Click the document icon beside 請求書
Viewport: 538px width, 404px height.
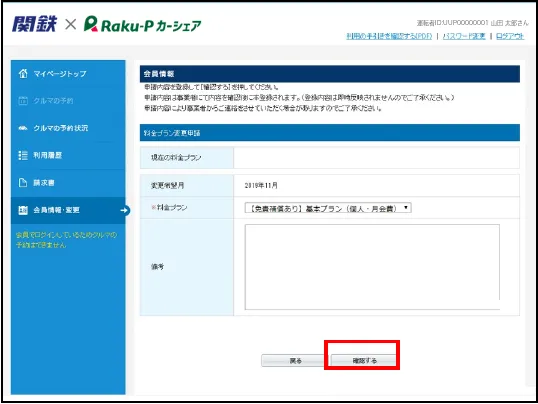(x=23, y=183)
